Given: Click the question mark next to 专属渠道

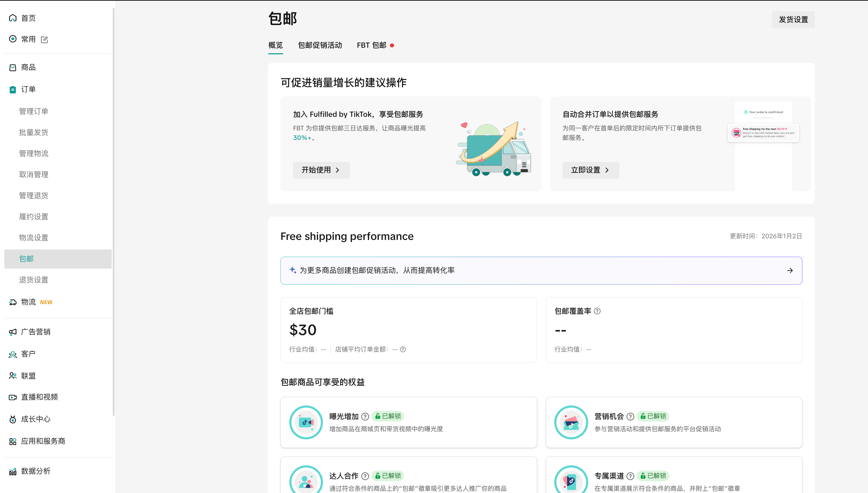Looking at the screenshot, I should click(630, 476).
